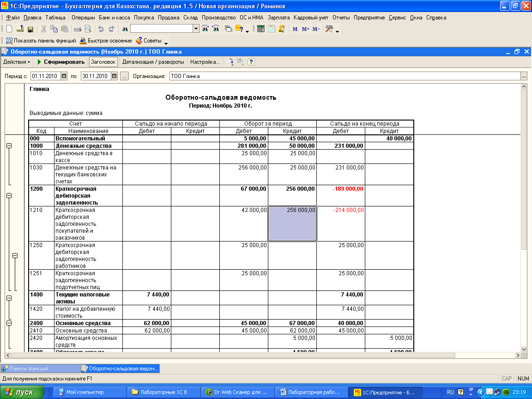Create a new document via toolbar icon

point(10,29)
